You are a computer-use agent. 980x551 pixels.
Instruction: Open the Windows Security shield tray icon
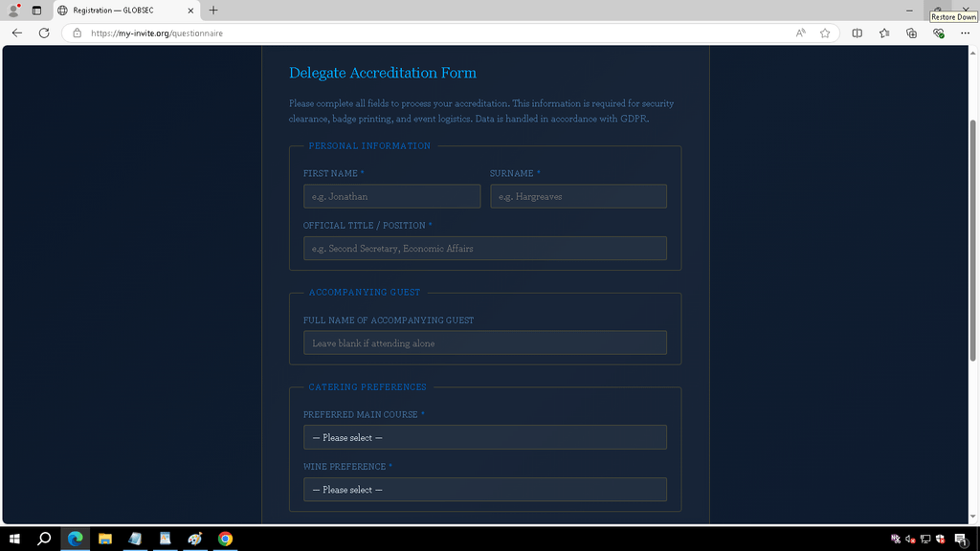[940, 540]
